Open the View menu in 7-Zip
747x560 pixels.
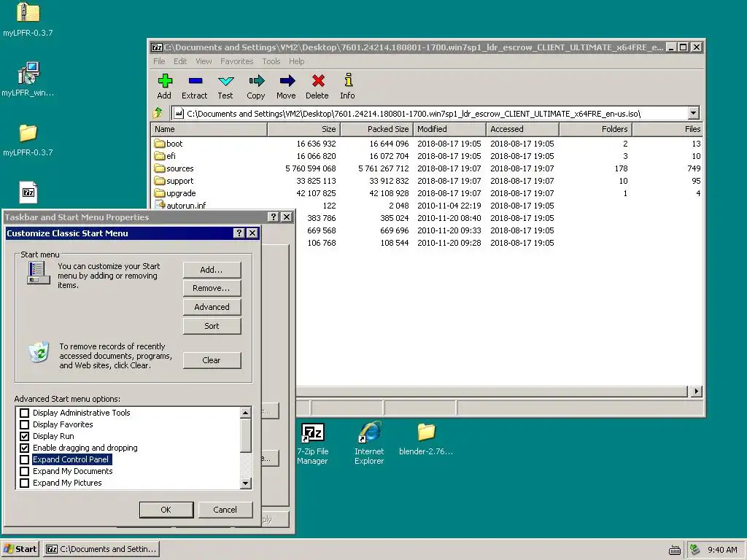pyautogui.click(x=204, y=61)
